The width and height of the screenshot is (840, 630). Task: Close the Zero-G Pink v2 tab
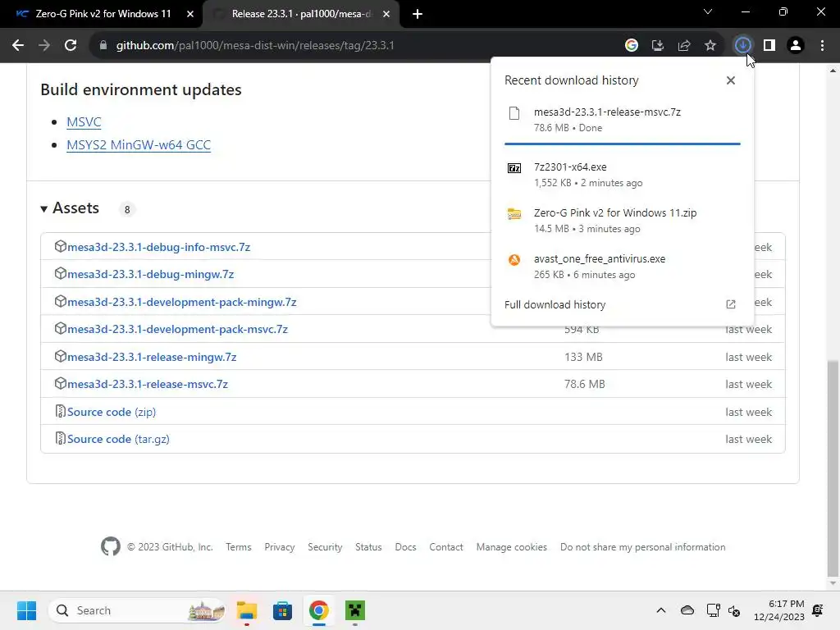[x=190, y=14]
